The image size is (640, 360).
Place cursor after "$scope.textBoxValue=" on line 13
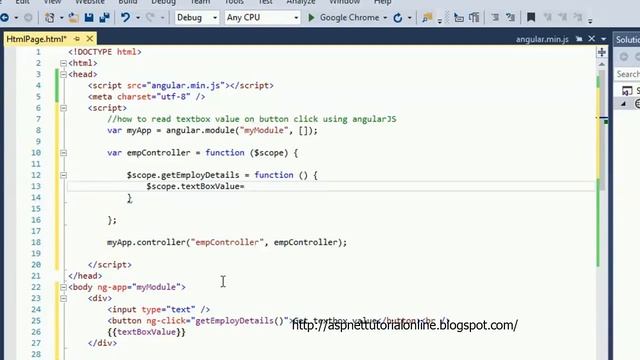[245, 187]
